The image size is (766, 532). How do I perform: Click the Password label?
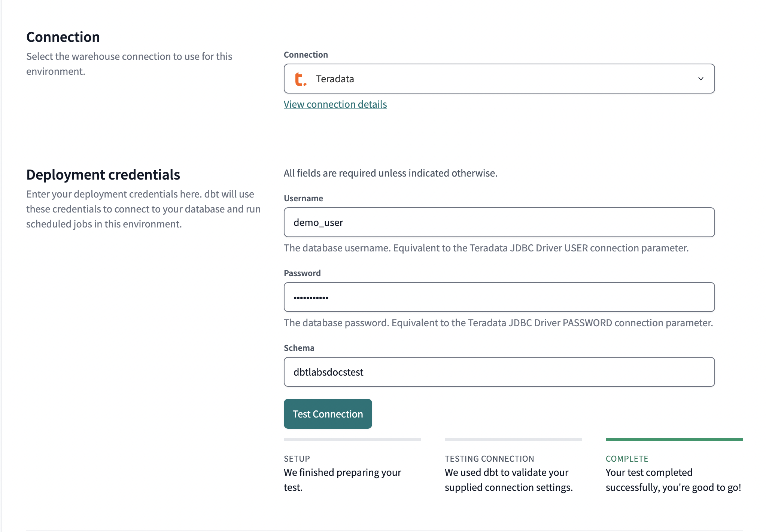302,273
